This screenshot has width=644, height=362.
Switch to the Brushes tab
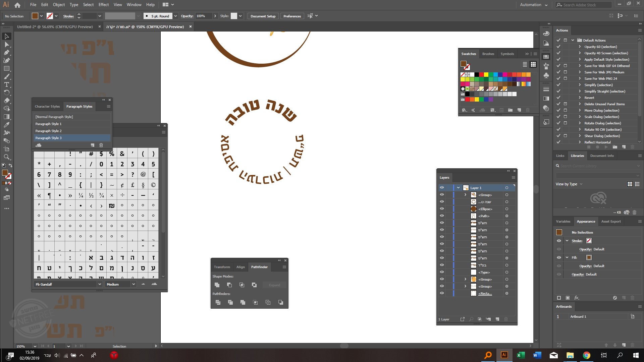488,54
